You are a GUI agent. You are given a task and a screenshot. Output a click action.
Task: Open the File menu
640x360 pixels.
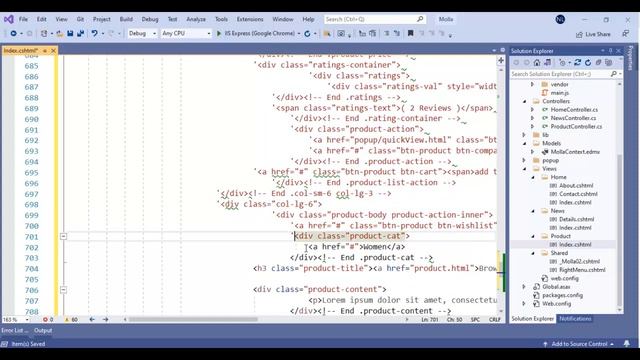23,19
